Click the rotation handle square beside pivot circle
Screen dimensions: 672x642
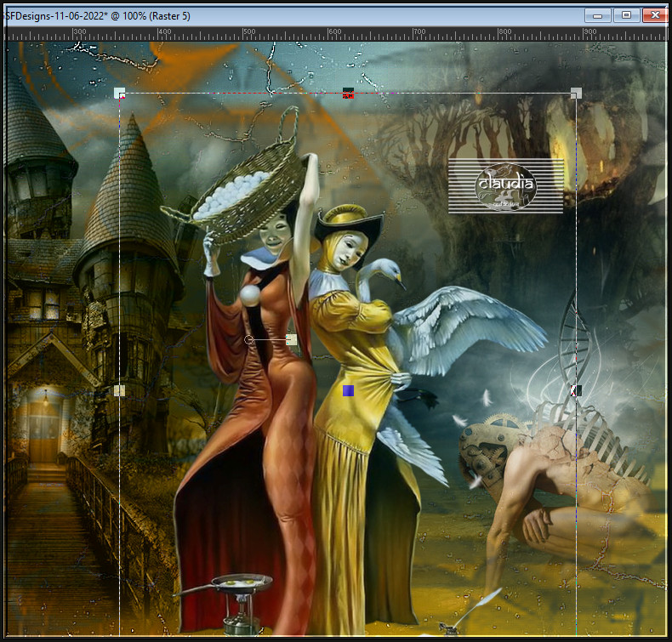point(292,339)
